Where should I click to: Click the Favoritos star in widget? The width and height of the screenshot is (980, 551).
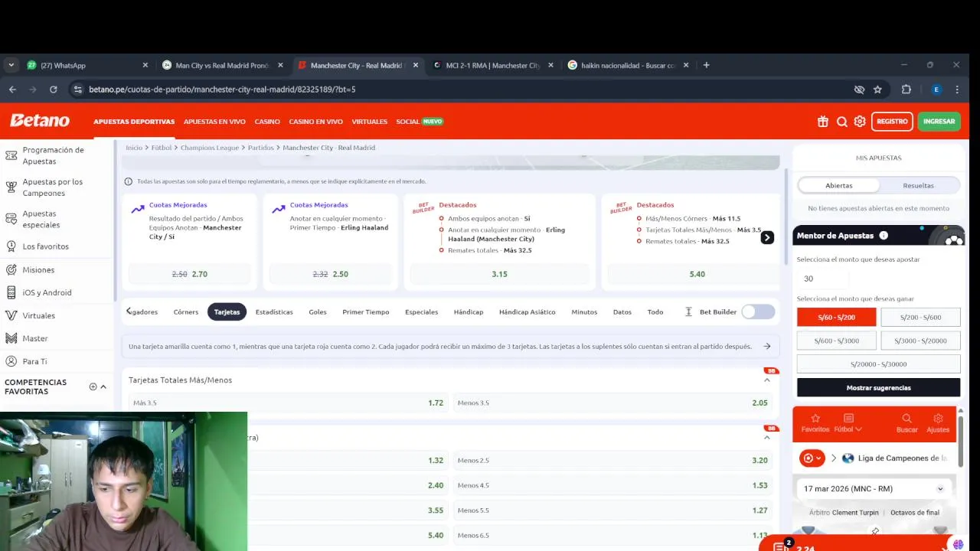[815, 419]
